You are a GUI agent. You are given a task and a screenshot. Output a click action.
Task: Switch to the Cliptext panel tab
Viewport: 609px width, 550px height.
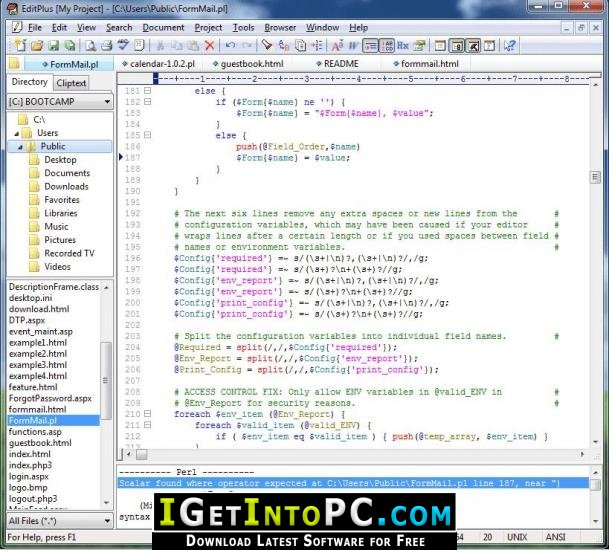point(71,83)
